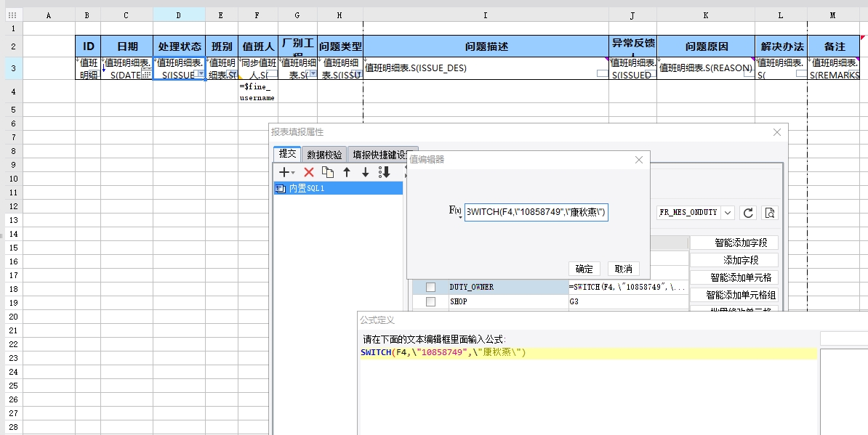Image resolution: width=868 pixels, height=435 pixels.
Task: Click the preview table data icon
Action: (770, 213)
